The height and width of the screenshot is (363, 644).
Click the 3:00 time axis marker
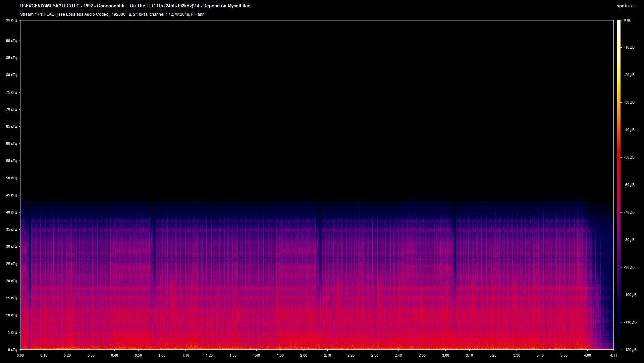coord(445,355)
